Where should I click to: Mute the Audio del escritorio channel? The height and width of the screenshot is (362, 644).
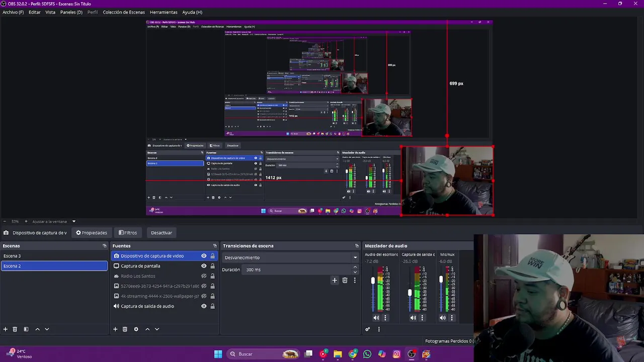coord(376,318)
